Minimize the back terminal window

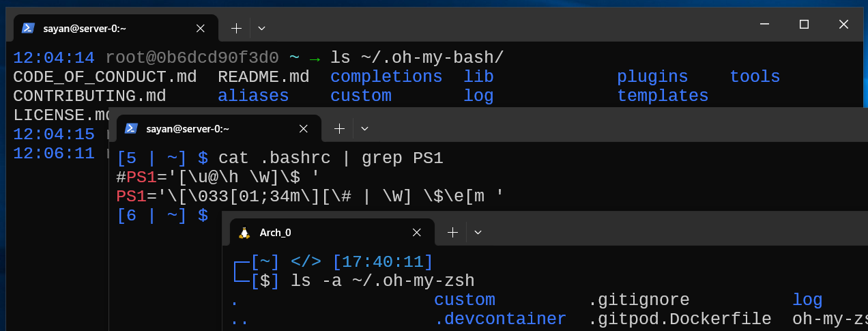pyautogui.click(x=766, y=25)
